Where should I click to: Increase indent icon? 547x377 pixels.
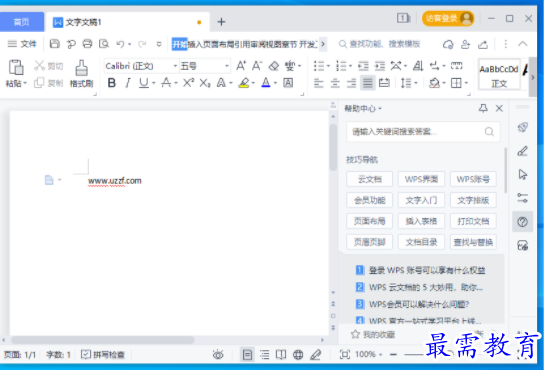click(380, 66)
